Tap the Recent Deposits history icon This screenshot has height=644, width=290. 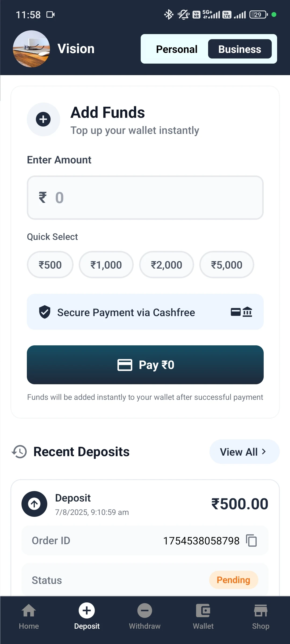19,452
